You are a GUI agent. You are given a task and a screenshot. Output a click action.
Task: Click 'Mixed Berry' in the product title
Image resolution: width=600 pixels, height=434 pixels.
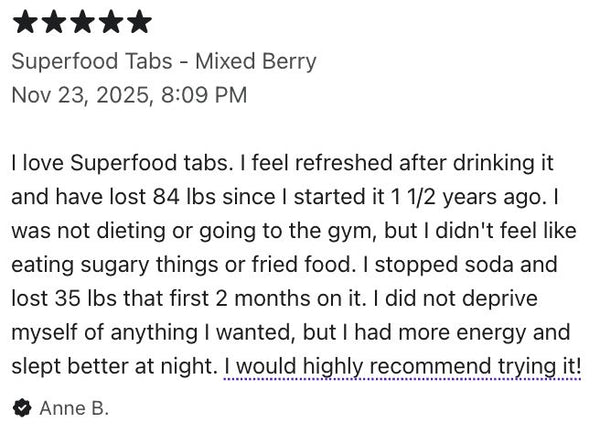256,61
